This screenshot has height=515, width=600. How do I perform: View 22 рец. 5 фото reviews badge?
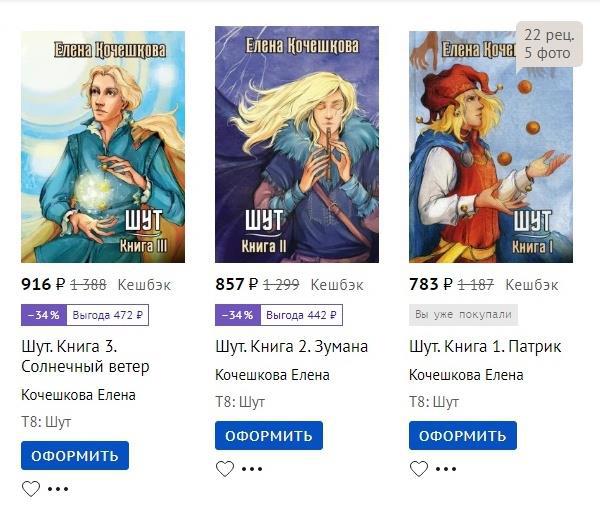(549, 44)
